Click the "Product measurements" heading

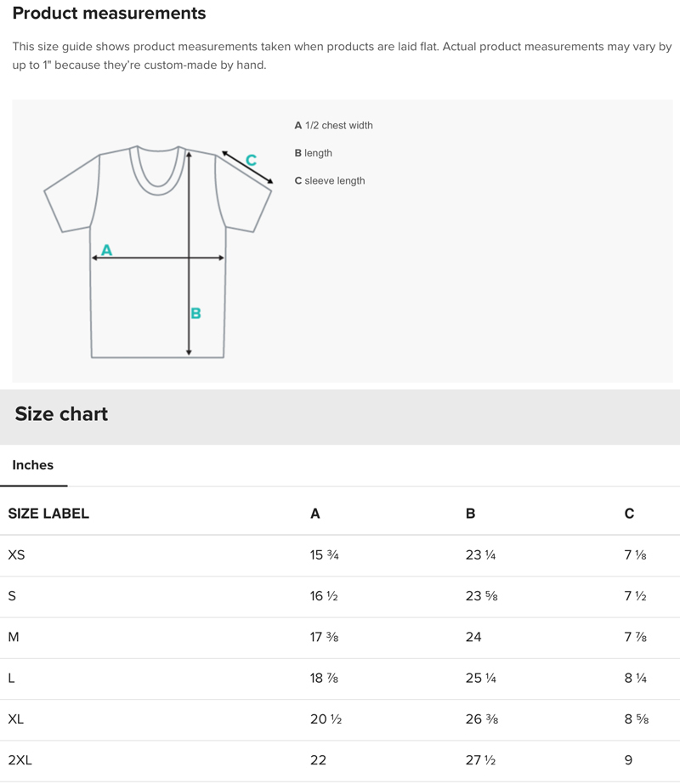tap(109, 14)
